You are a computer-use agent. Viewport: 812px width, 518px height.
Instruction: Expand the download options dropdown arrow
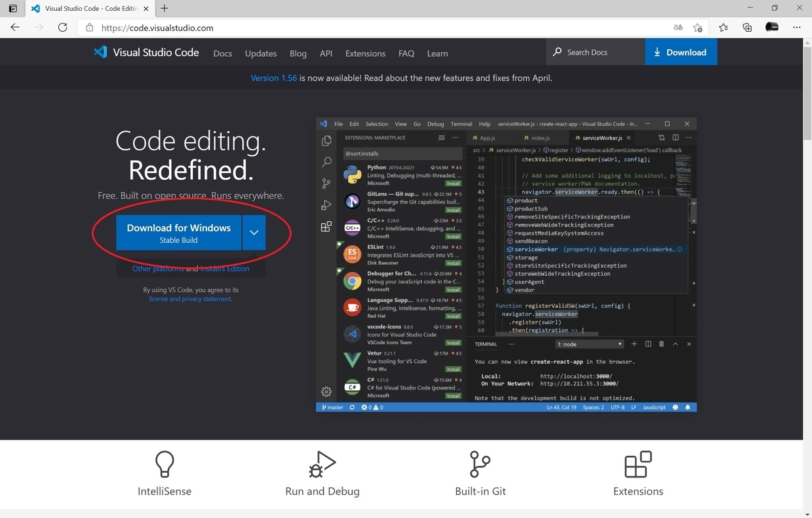tap(254, 233)
